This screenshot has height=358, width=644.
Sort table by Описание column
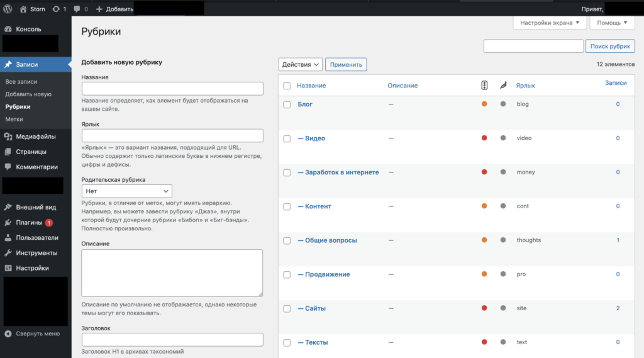tap(402, 86)
